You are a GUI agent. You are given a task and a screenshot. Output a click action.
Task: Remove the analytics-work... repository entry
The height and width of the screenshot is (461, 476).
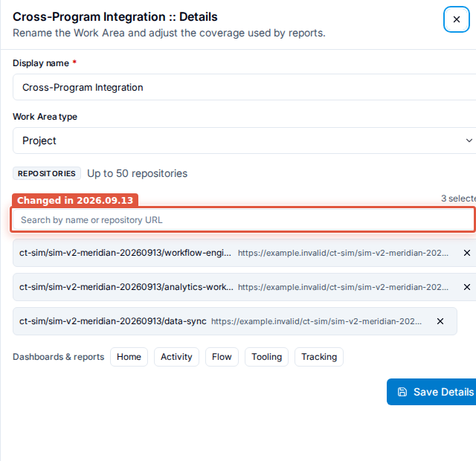467,287
